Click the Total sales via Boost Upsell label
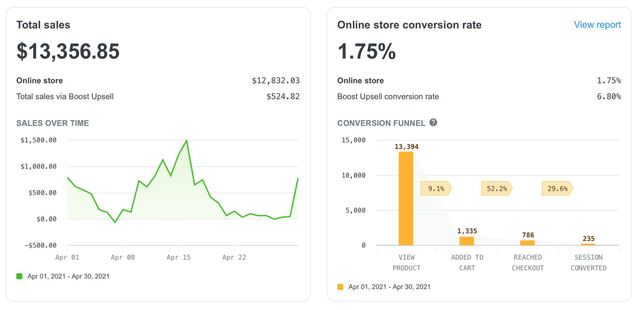 coord(65,96)
